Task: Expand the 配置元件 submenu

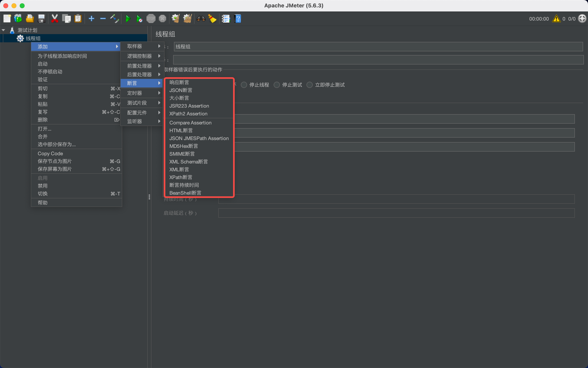Action: [142, 113]
